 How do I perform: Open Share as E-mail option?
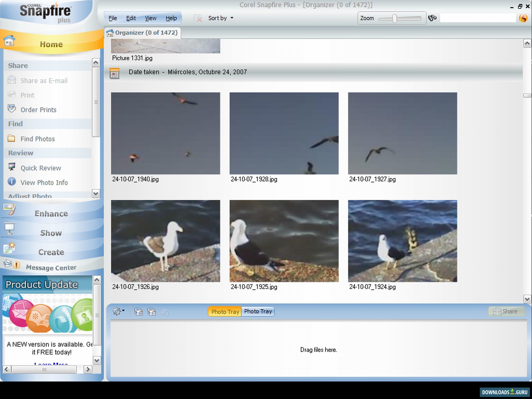point(44,81)
